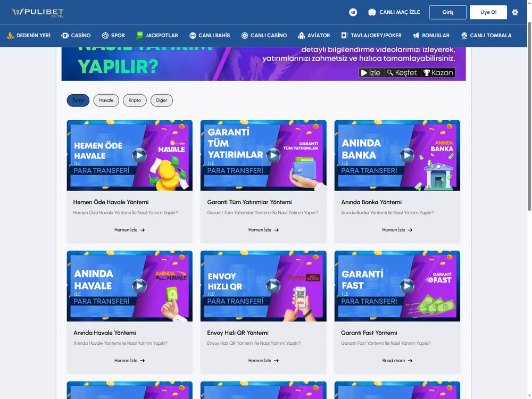Click Hemen İzle under Garanti Tüm Yatırımlar
Viewport: 532px width, 399px height.
(x=263, y=230)
